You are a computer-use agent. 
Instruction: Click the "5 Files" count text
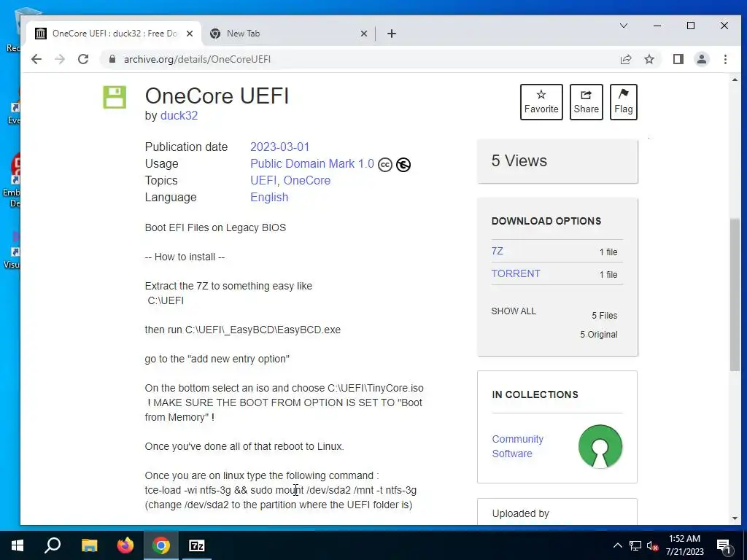click(605, 316)
